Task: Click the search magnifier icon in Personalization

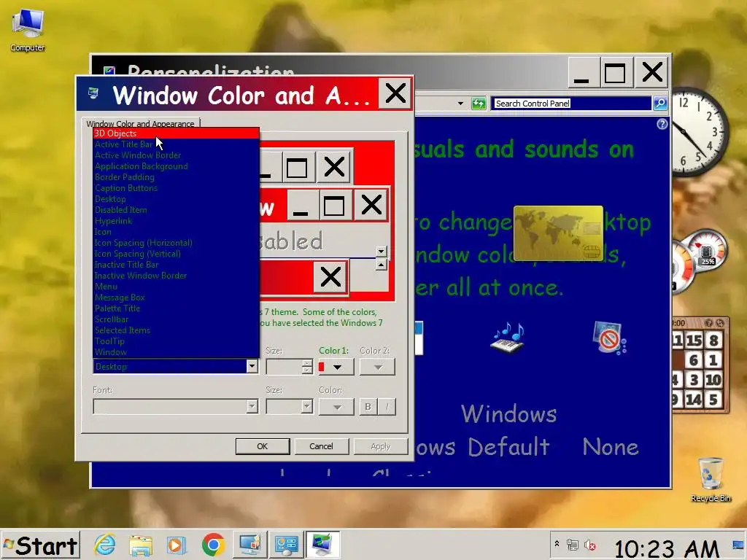Action: point(660,103)
